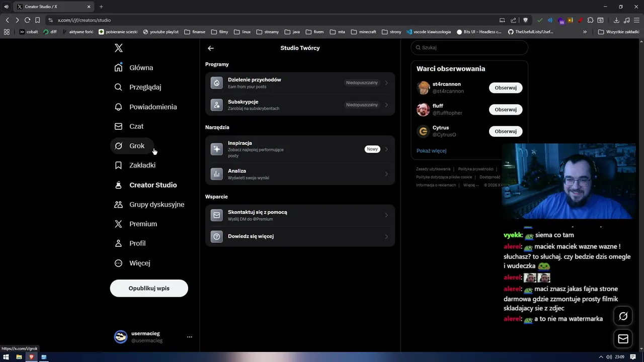Open Skontaktuj się z pomocą
Viewport: 644px width, 362px height.
point(300,215)
